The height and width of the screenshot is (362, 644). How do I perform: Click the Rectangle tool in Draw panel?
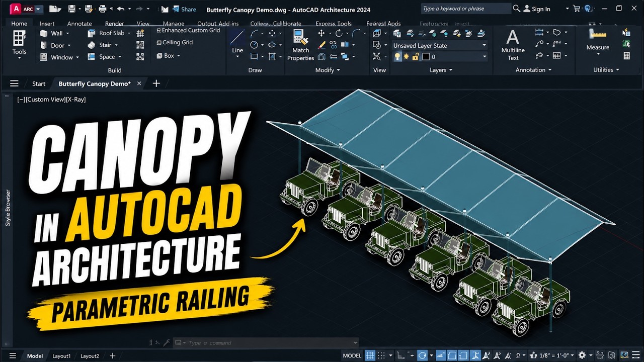pyautogui.click(x=255, y=56)
